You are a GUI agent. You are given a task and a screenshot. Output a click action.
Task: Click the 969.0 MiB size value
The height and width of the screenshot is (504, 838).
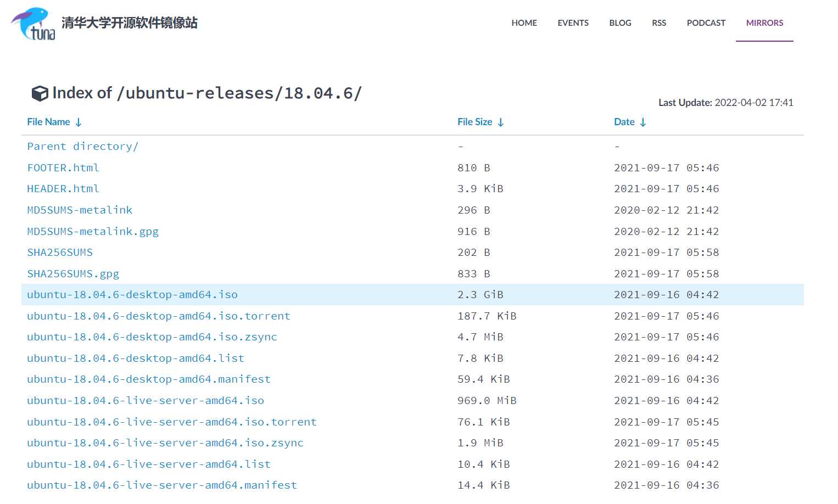(x=487, y=401)
